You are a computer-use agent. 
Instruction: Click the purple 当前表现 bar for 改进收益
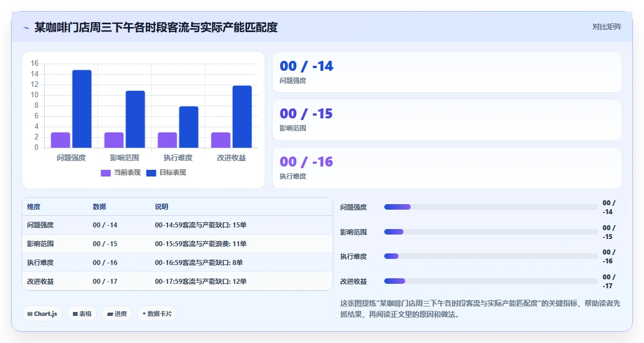tap(221, 140)
